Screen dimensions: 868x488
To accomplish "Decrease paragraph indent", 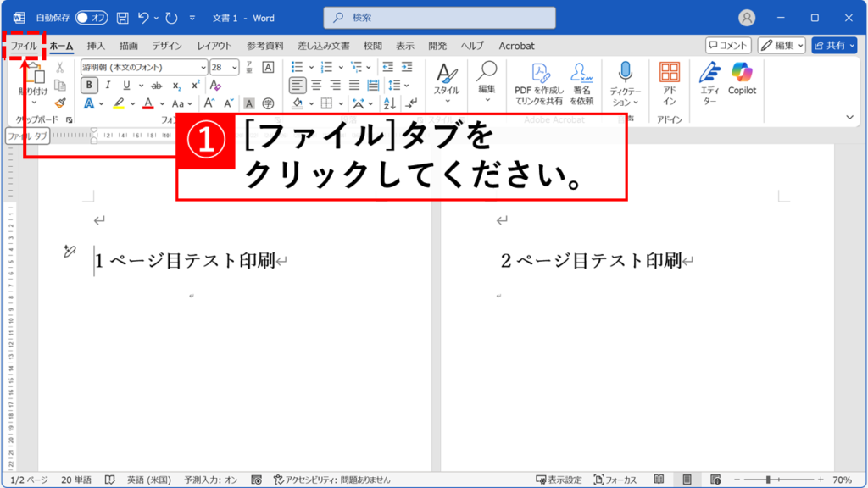I will pos(387,67).
